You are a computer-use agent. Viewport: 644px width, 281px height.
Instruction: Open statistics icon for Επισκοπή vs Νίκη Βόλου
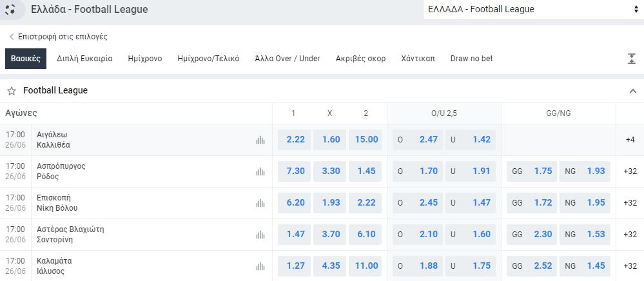pos(260,204)
